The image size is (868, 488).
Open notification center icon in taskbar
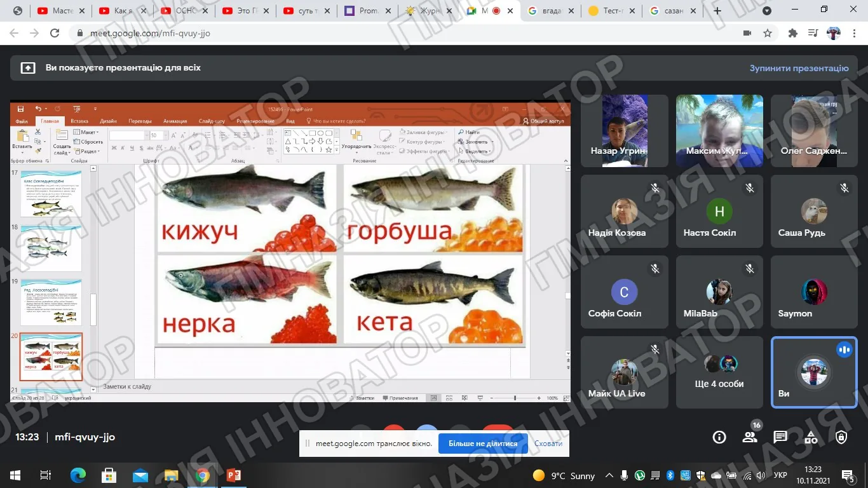[x=848, y=475]
